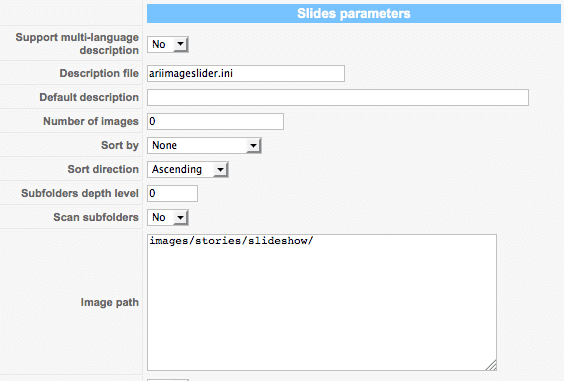Open the Sort direction dropdown
The width and height of the screenshot is (564, 381).
(187, 169)
